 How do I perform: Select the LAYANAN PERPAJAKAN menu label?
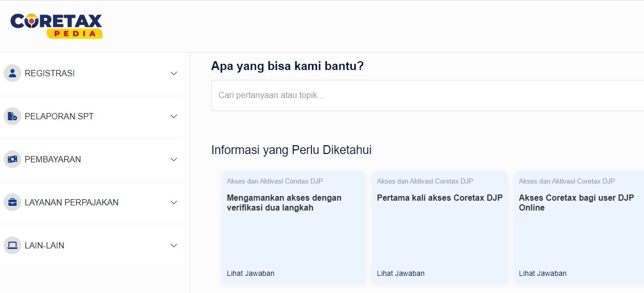(71, 202)
